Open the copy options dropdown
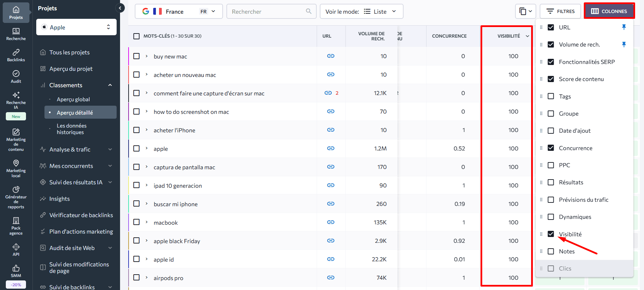The image size is (644, 290). click(x=525, y=11)
